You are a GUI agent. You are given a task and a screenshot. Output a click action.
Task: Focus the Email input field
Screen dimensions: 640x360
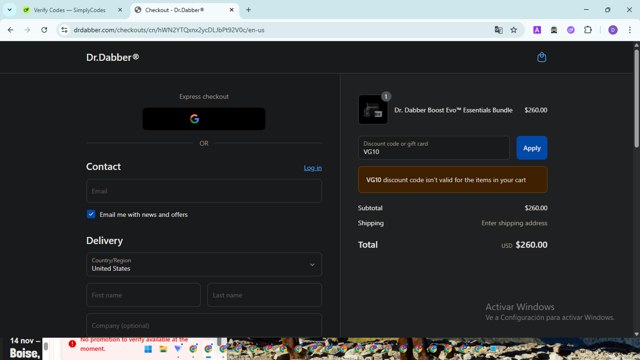point(204,191)
